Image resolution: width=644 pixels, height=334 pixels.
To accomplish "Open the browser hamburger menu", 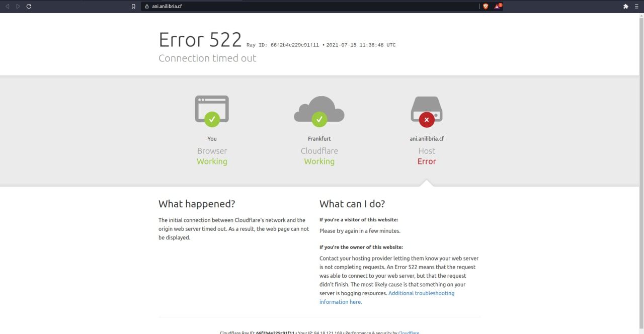I will click(x=637, y=7).
